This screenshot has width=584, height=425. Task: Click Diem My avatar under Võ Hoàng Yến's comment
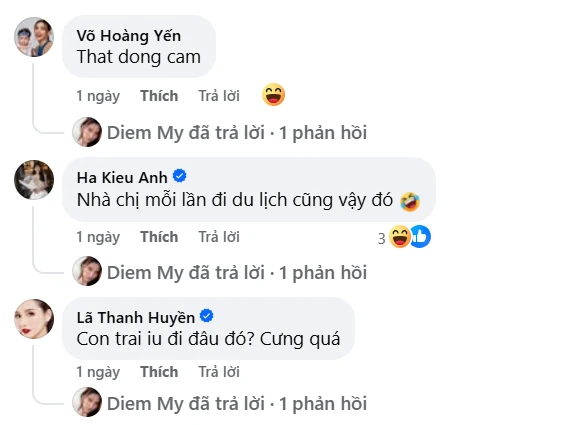coord(87,132)
